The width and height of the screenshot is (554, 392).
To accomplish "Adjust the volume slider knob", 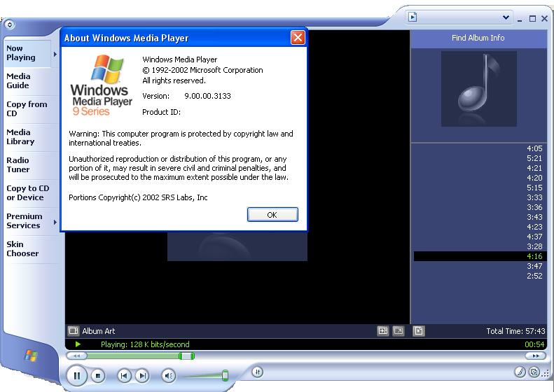I will [x=225, y=375].
